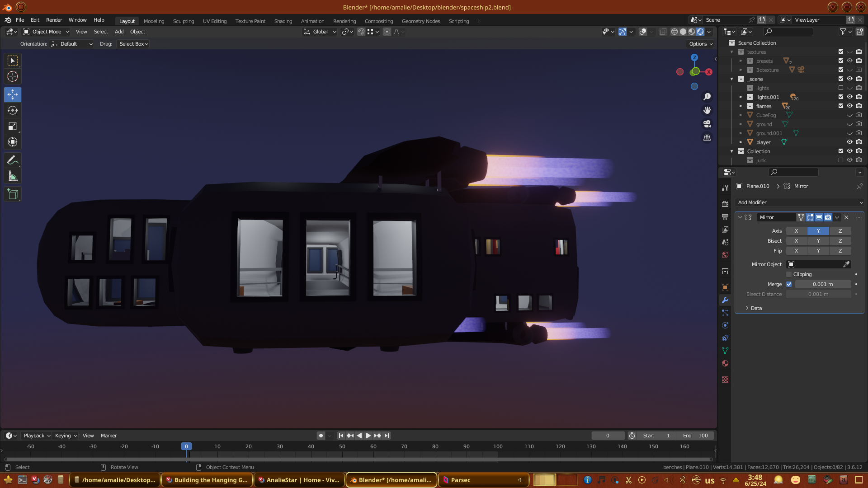Select the Scale tool
This screenshot has height=488, width=868.
(13, 127)
